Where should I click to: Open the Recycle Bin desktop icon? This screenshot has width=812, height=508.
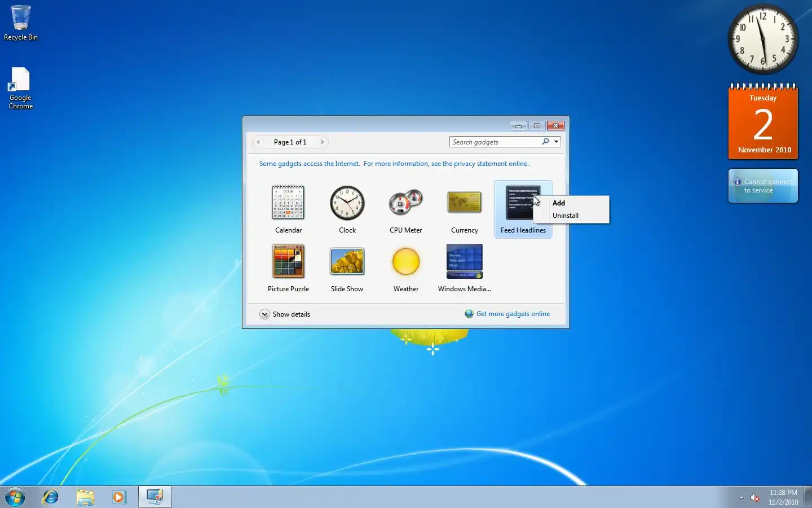[21, 23]
